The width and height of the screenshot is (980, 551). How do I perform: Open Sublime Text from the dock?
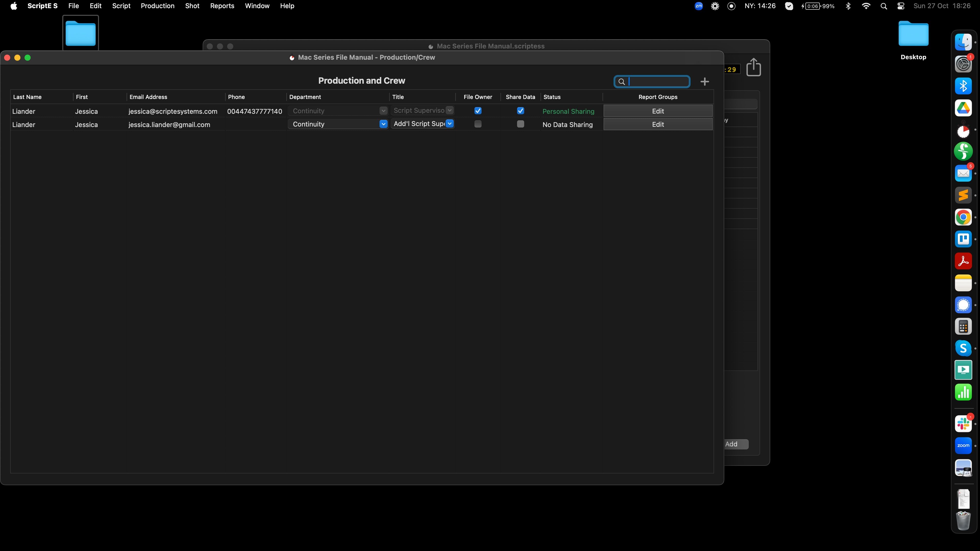click(963, 195)
